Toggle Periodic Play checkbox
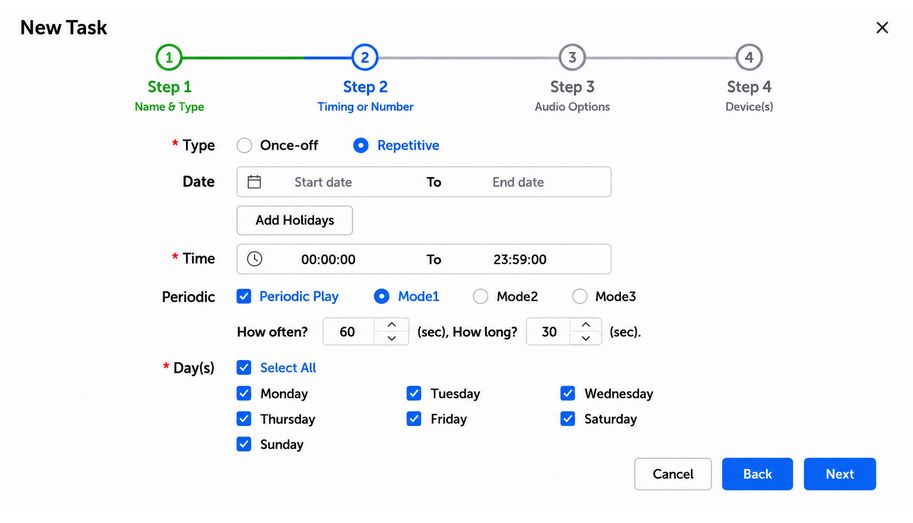This screenshot has width=913, height=523. [244, 296]
